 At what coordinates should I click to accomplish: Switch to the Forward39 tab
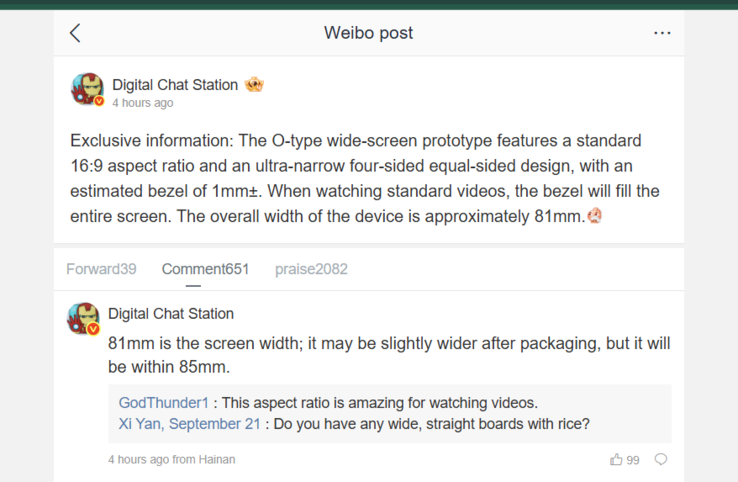pyautogui.click(x=101, y=269)
